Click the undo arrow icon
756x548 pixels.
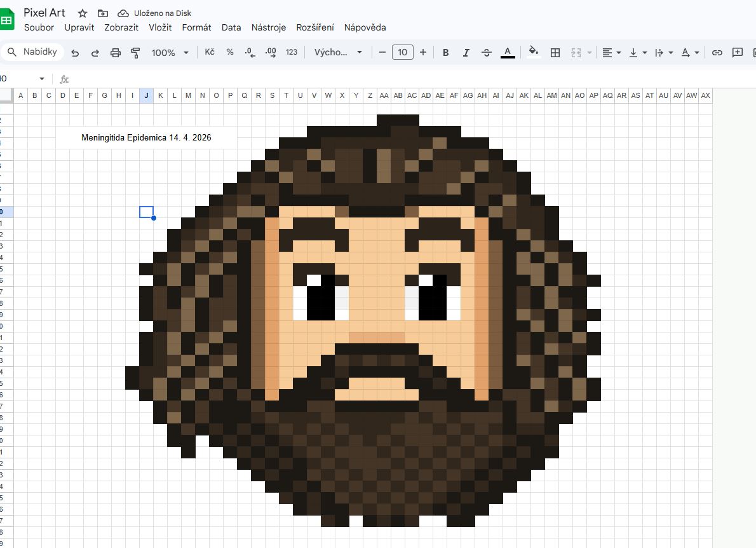click(x=75, y=53)
